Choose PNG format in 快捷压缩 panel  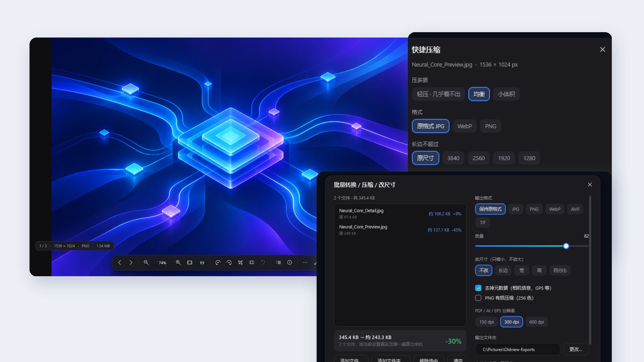tap(491, 126)
